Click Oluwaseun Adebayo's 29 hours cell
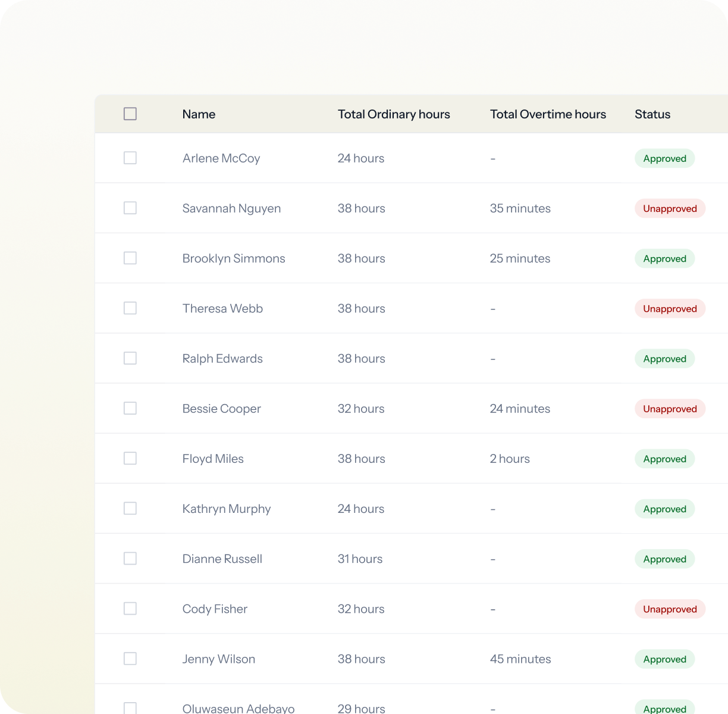This screenshot has width=728, height=714. tap(362, 708)
